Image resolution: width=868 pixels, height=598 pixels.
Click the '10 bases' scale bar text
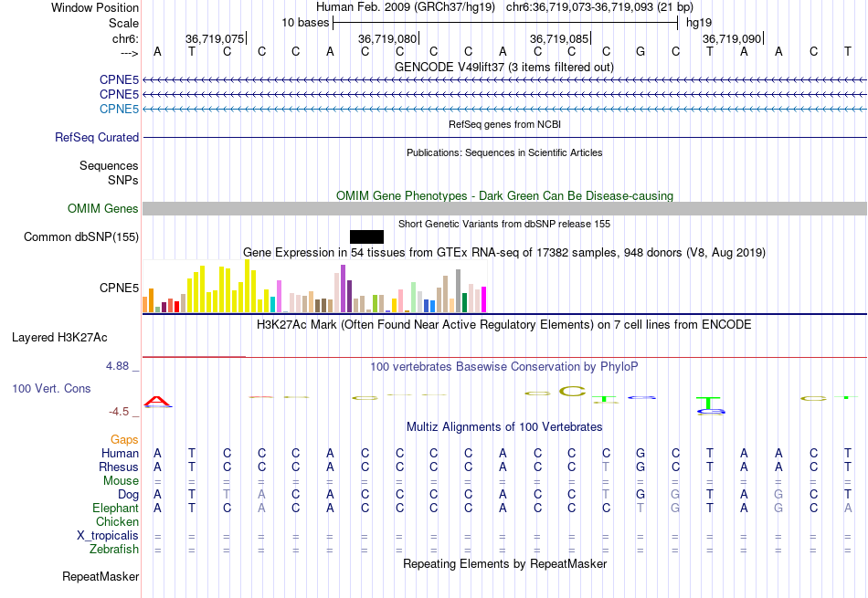[305, 23]
